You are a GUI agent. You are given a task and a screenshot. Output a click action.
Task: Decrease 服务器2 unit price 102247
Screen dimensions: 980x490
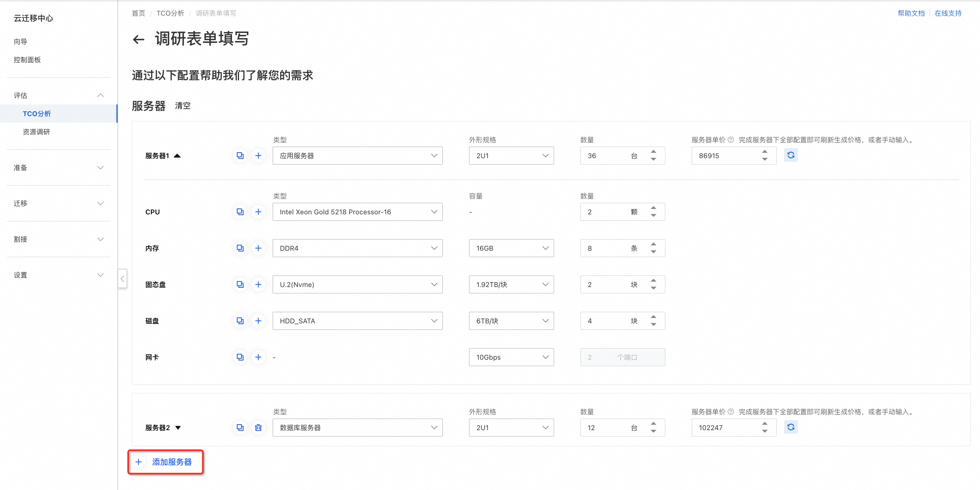pos(765,432)
